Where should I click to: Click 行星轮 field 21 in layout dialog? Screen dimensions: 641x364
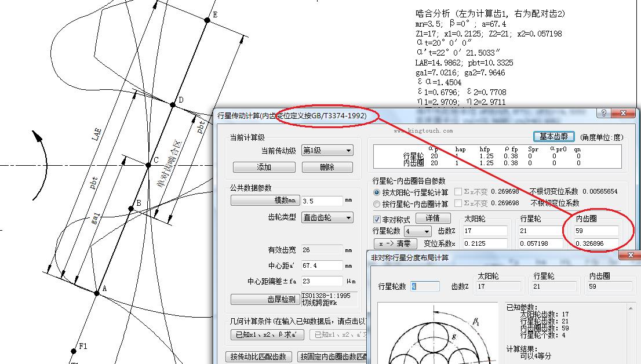(554, 286)
